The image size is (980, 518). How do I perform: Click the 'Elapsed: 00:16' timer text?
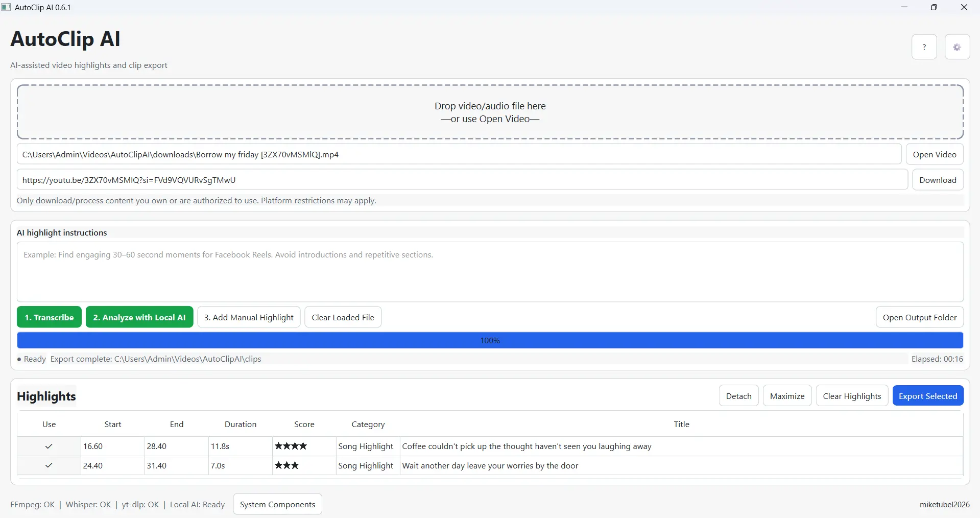(x=937, y=359)
